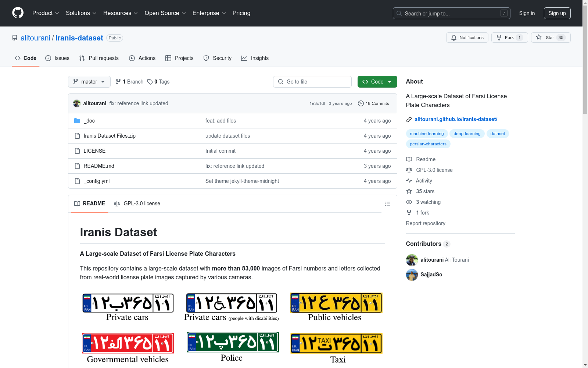Click the scale icon next to GPL-3.0 license in About
The image size is (588, 368).
tap(409, 170)
